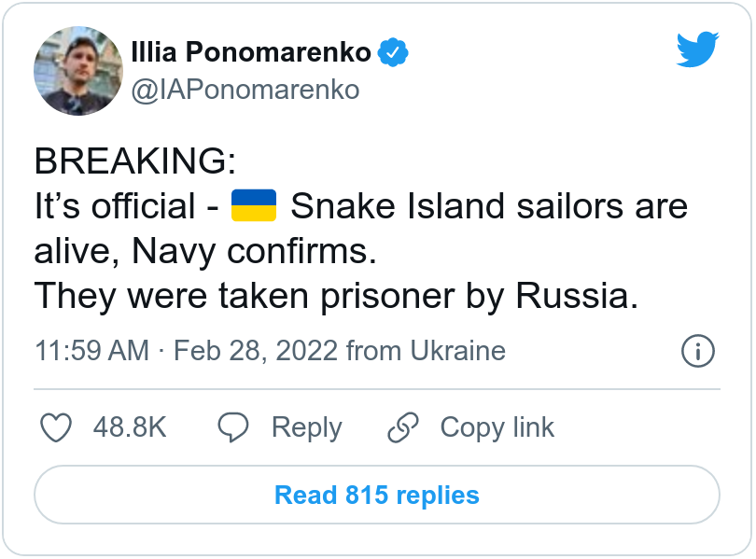Click "They were taken prisoner by Russia." line
This screenshot has height=559, width=756.
(336, 296)
